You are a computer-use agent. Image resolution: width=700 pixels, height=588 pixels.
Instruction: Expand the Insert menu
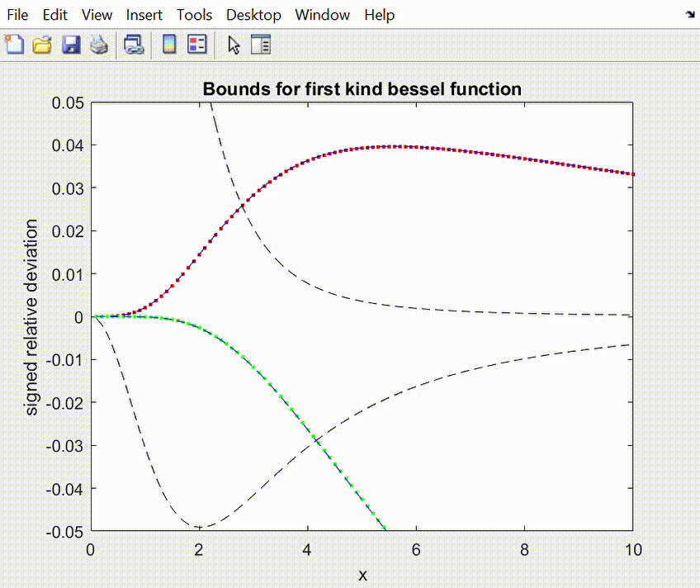pos(144,15)
